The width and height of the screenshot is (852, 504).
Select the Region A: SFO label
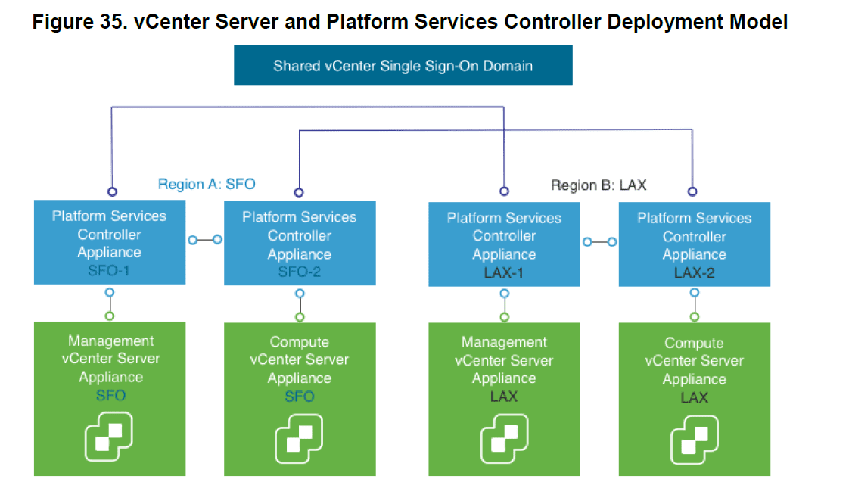pyautogui.click(x=207, y=184)
